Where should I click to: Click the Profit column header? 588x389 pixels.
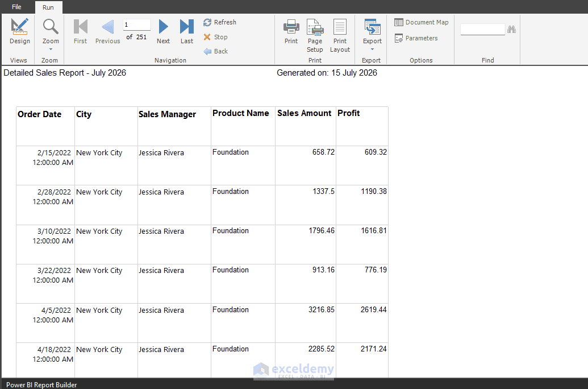point(362,126)
